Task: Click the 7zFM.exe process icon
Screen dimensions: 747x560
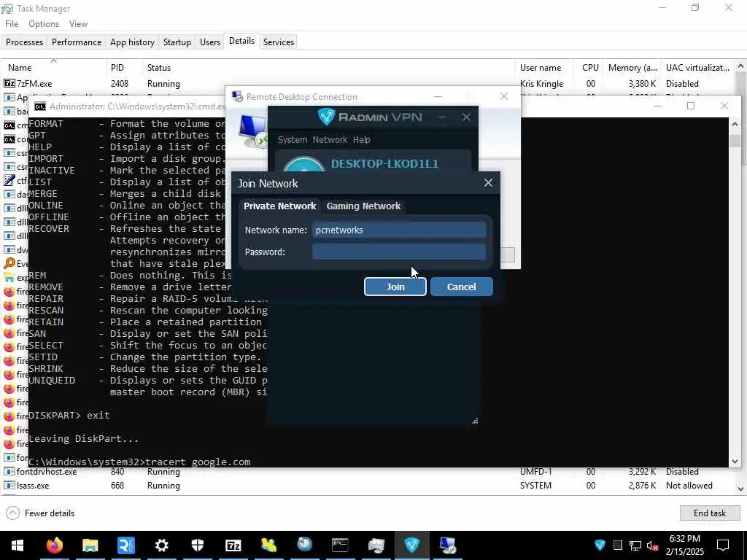Action: coord(9,83)
